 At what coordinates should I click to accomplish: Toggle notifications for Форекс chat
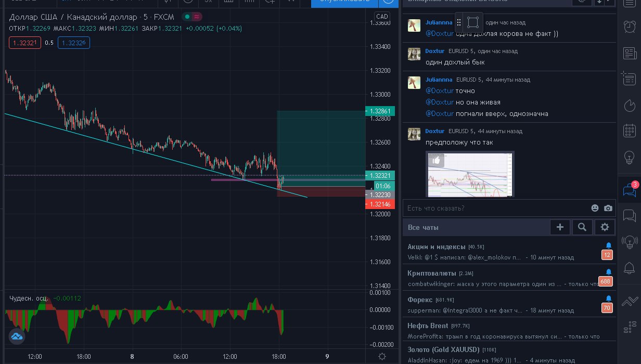click(x=609, y=298)
